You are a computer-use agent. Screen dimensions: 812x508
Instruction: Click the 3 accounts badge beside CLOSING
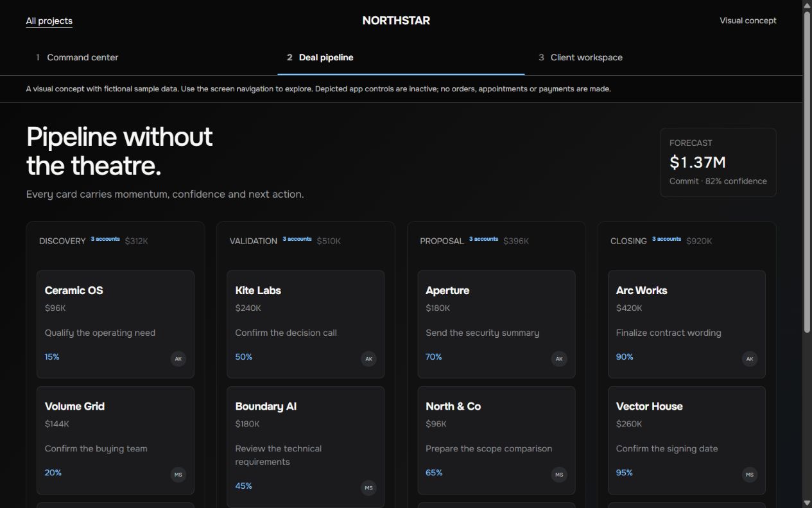pos(666,239)
